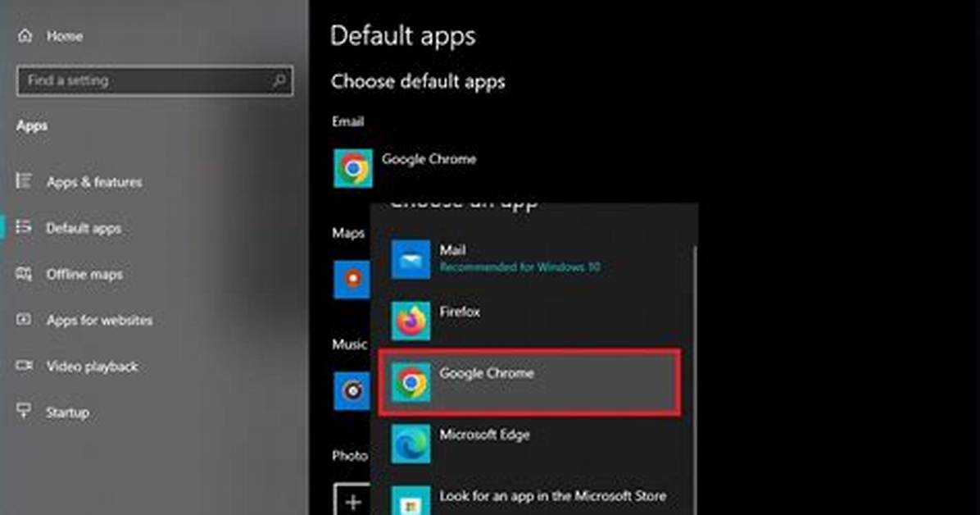Focus the Find a setting search box

coord(154,80)
